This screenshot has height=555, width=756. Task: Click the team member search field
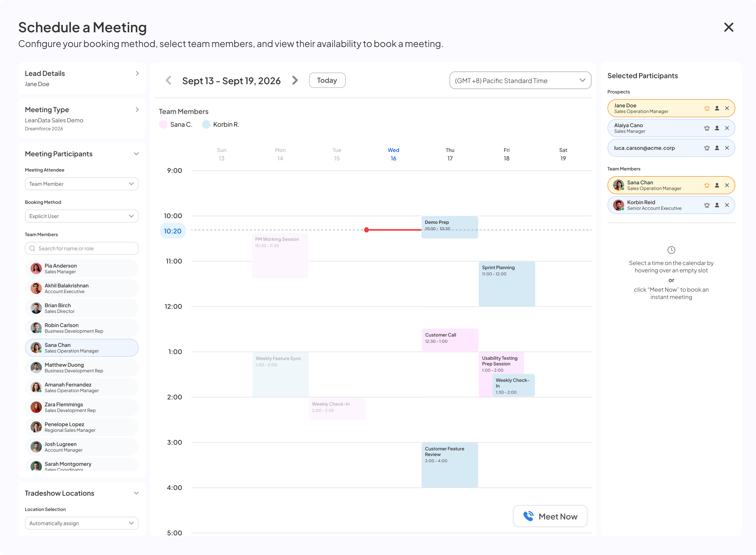[x=81, y=248]
